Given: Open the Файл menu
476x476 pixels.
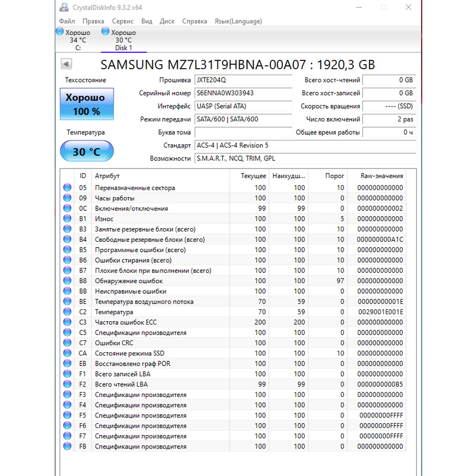Looking at the screenshot, I should tap(67, 21).
